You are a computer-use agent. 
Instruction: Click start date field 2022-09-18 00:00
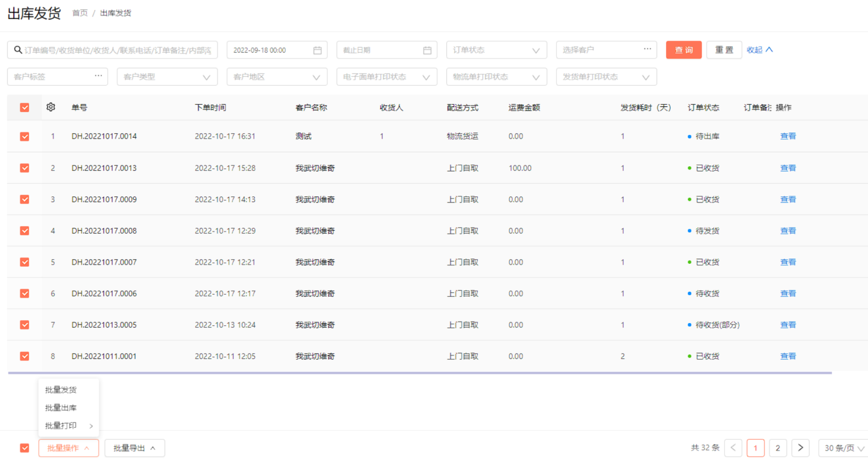(277, 50)
